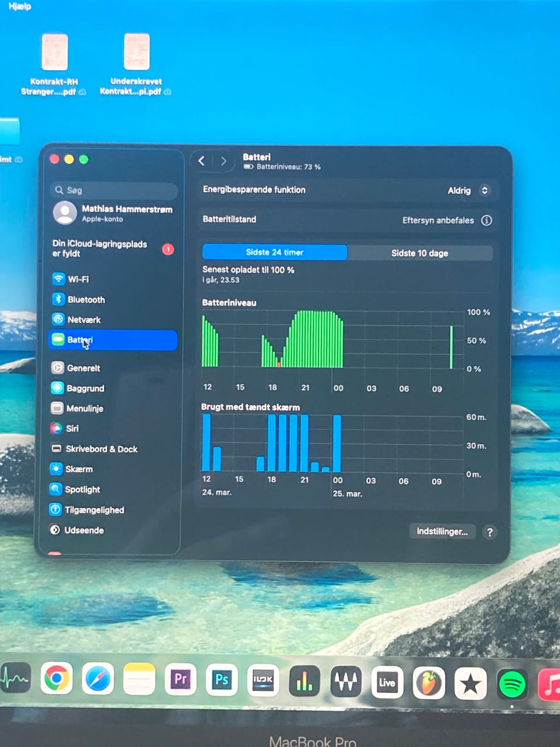
Task: Select Kontrakt-RH Stranger pdf on desktop
Action: (x=54, y=64)
